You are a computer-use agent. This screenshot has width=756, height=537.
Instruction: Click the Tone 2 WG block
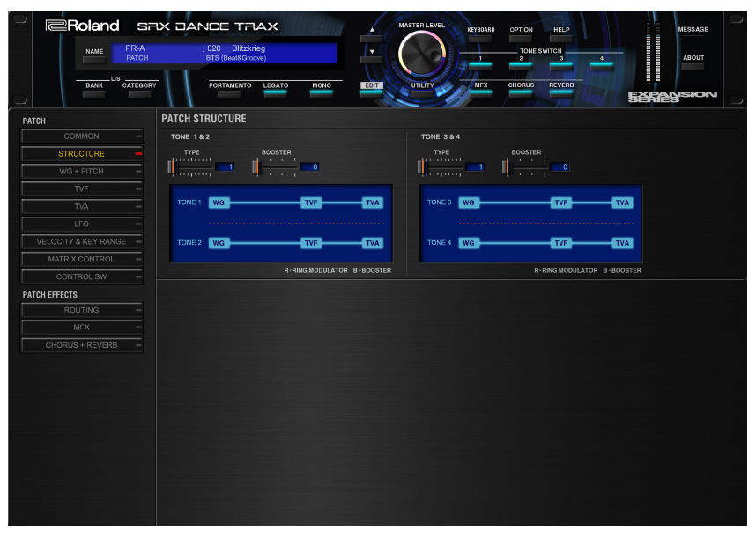219,243
